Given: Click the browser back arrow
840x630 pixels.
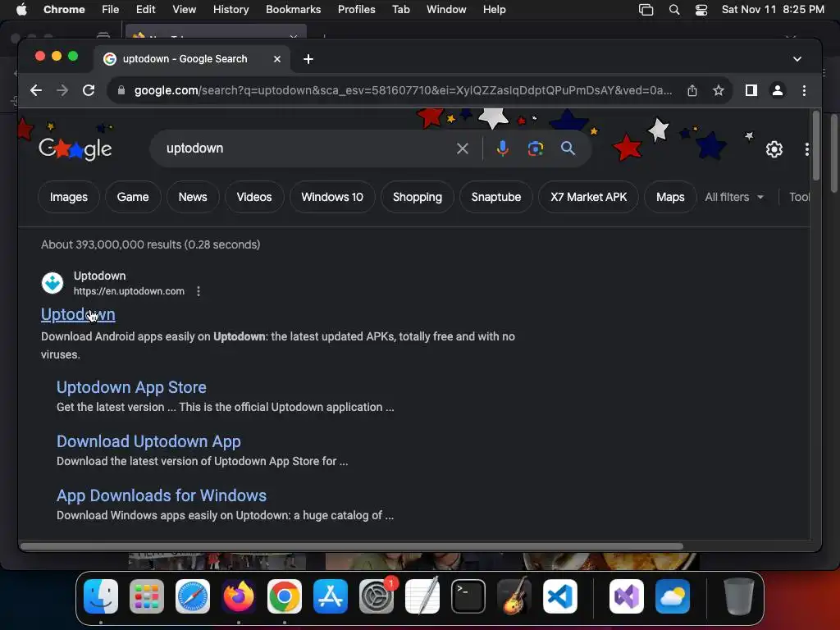Looking at the screenshot, I should tap(36, 90).
